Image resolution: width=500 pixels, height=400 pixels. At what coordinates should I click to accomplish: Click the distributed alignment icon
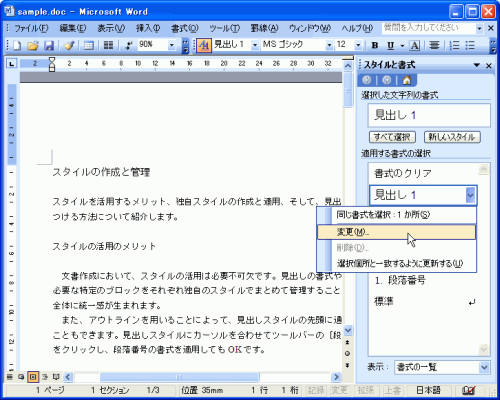tap(434, 45)
